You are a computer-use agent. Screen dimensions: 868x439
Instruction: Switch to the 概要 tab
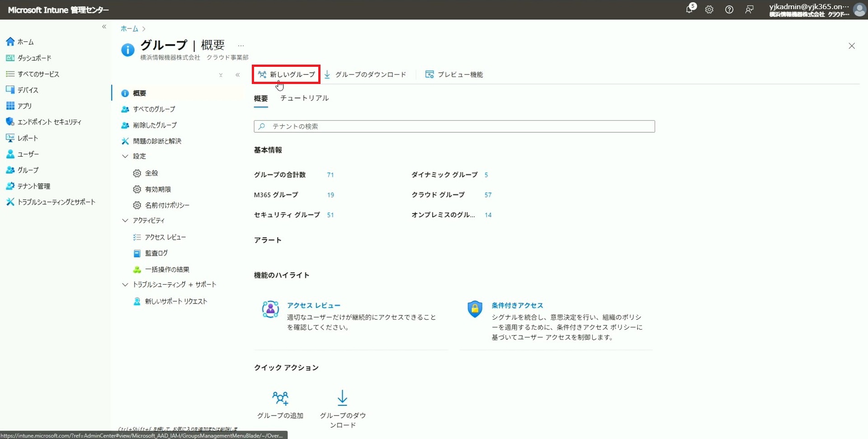pos(261,98)
